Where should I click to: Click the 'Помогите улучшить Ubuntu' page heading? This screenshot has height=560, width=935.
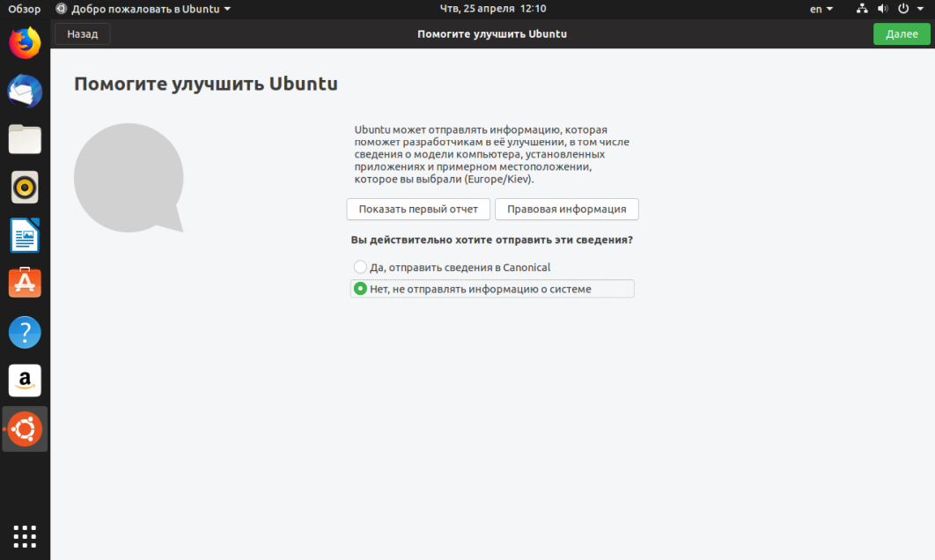pyautogui.click(x=206, y=84)
